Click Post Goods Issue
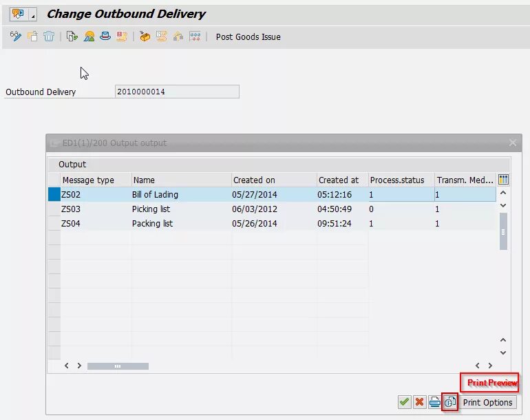530x420 pixels. point(248,37)
